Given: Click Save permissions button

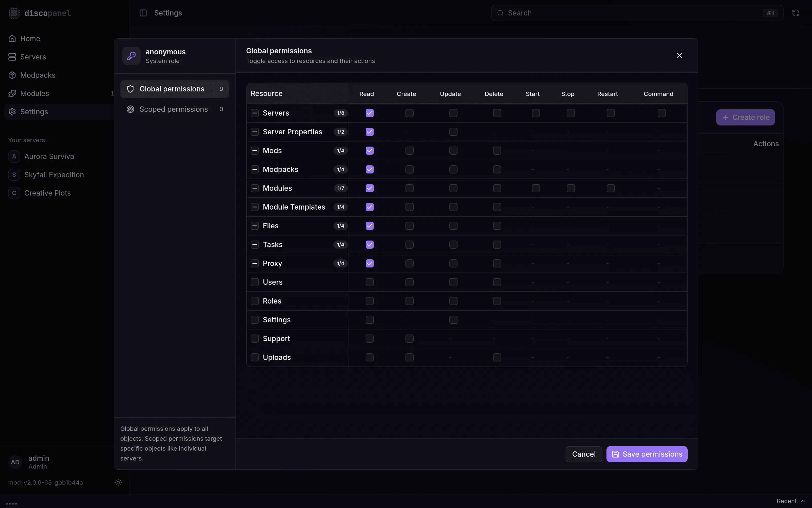Looking at the screenshot, I should (647, 454).
